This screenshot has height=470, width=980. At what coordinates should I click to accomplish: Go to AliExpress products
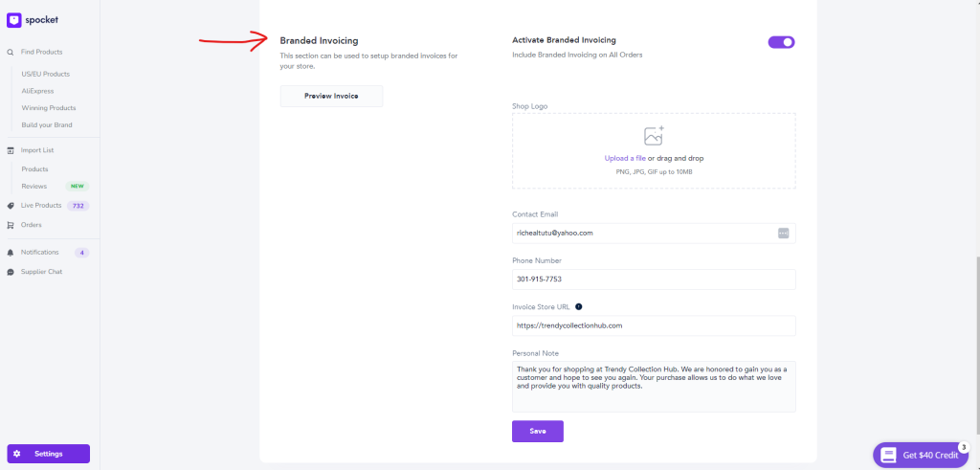point(37,91)
